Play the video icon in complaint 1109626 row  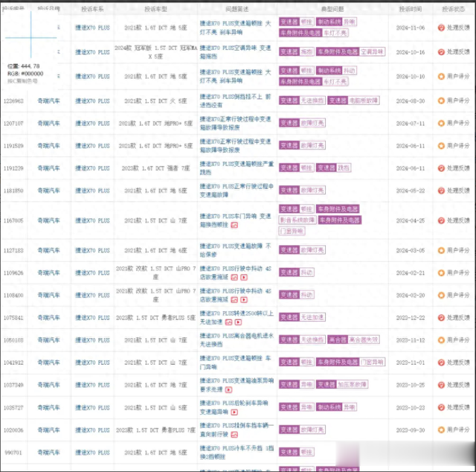point(244,278)
